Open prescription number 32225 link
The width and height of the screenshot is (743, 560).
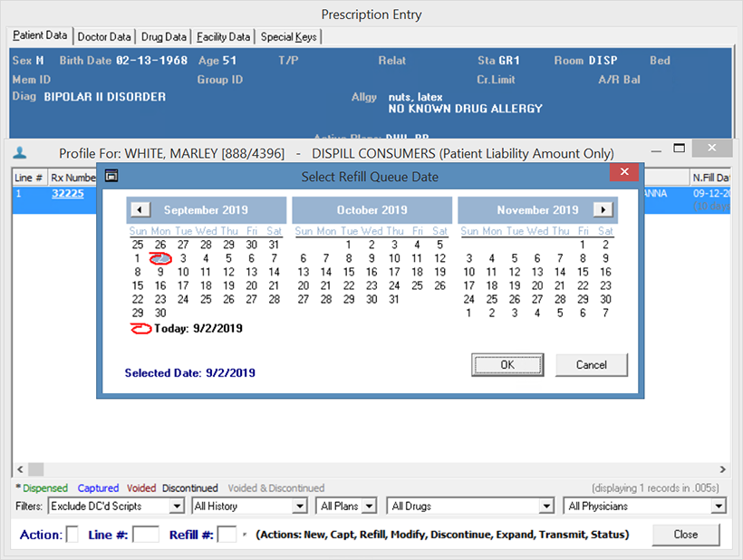point(67,194)
